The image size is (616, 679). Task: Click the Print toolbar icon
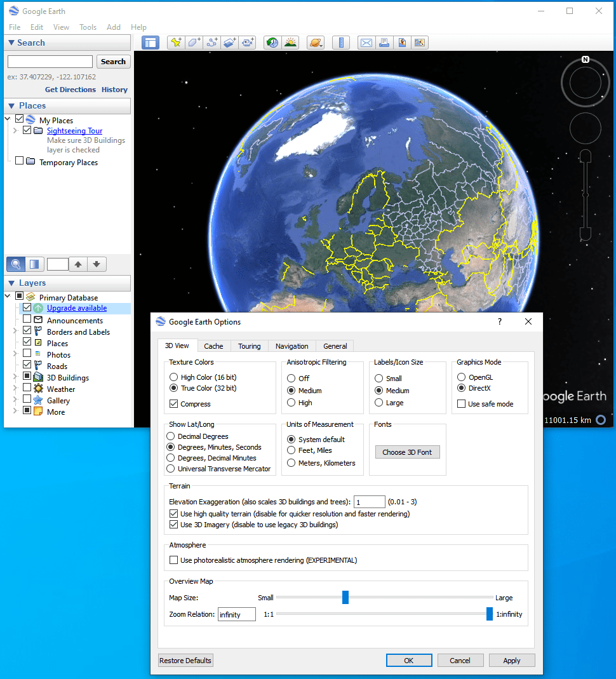[x=384, y=43]
